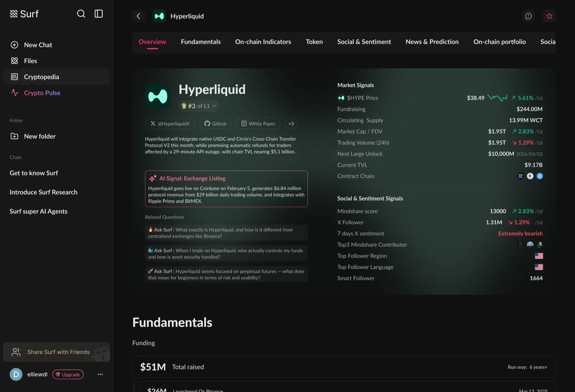Click the first contract chain icon
575x392 pixels.
point(520,176)
